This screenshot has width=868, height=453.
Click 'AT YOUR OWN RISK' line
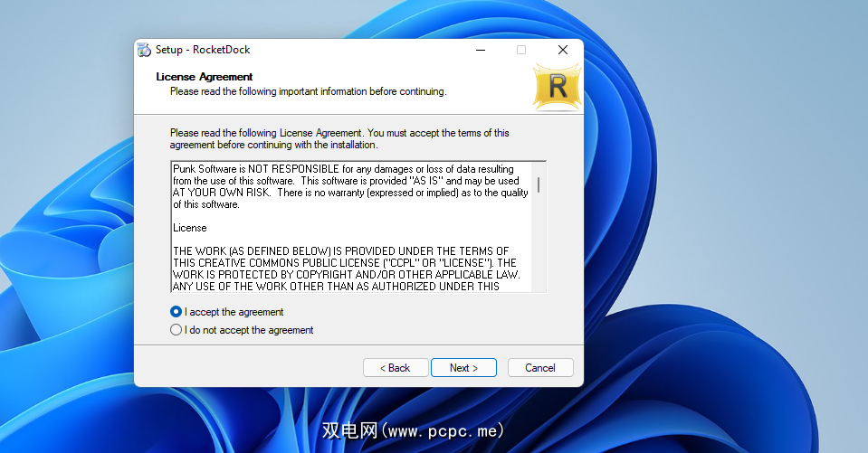pyautogui.click(x=350, y=193)
